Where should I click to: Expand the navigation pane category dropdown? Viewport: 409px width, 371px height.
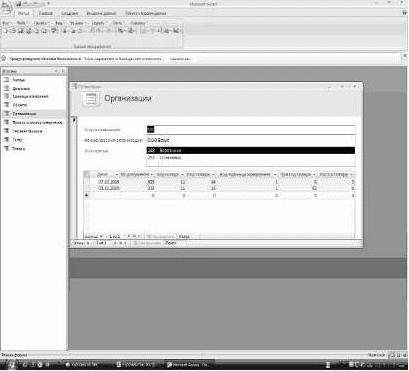click(56, 71)
